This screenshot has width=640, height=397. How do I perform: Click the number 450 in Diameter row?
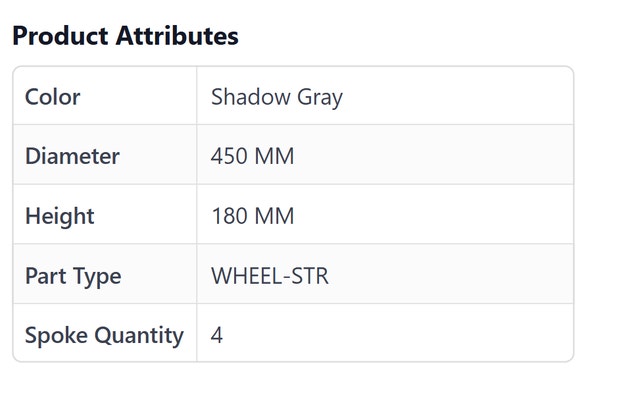(229, 156)
